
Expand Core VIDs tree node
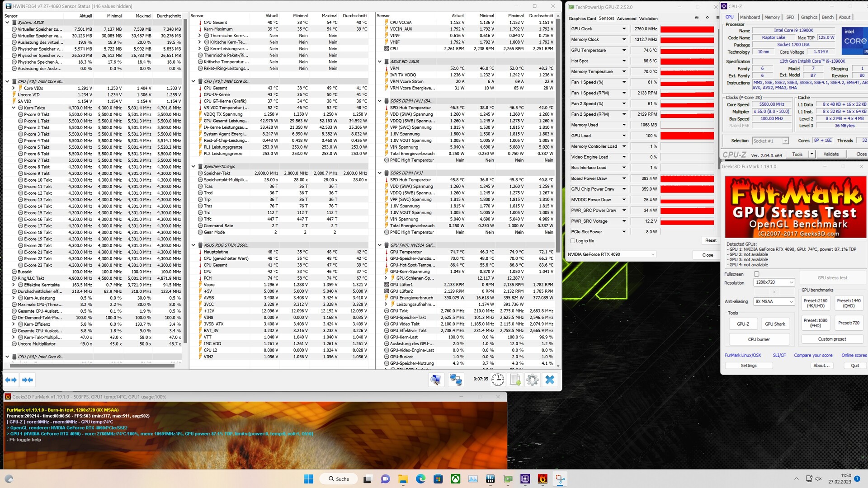point(14,89)
